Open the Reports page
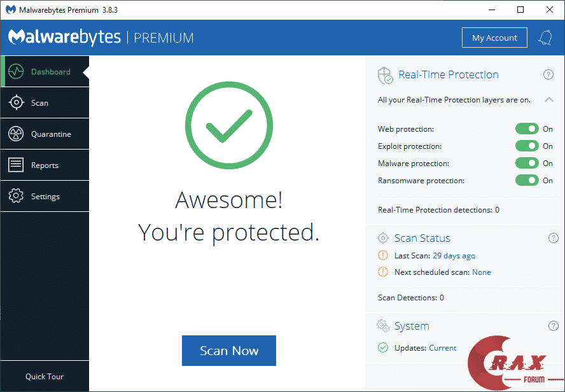 [45, 165]
